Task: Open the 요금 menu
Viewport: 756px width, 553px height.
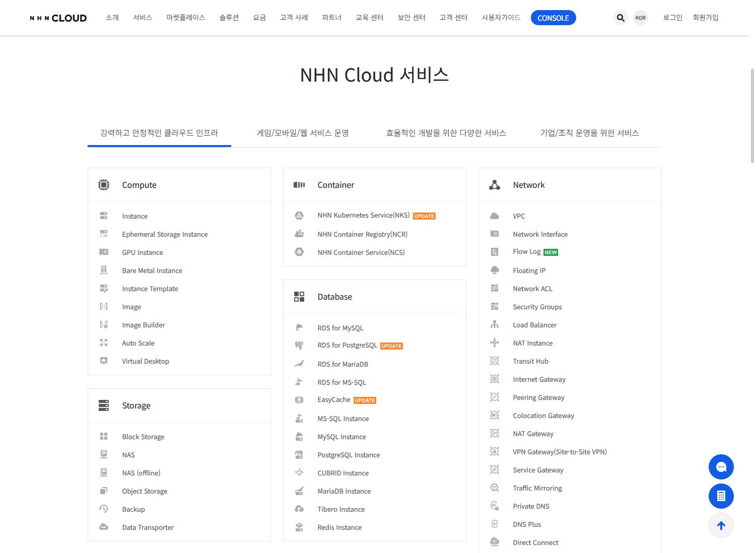Action: 259,18
